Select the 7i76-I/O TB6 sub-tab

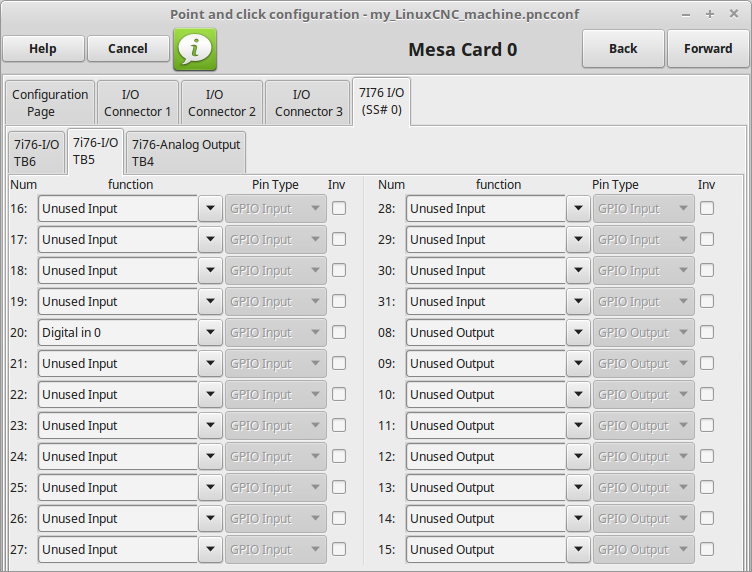click(36, 152)
